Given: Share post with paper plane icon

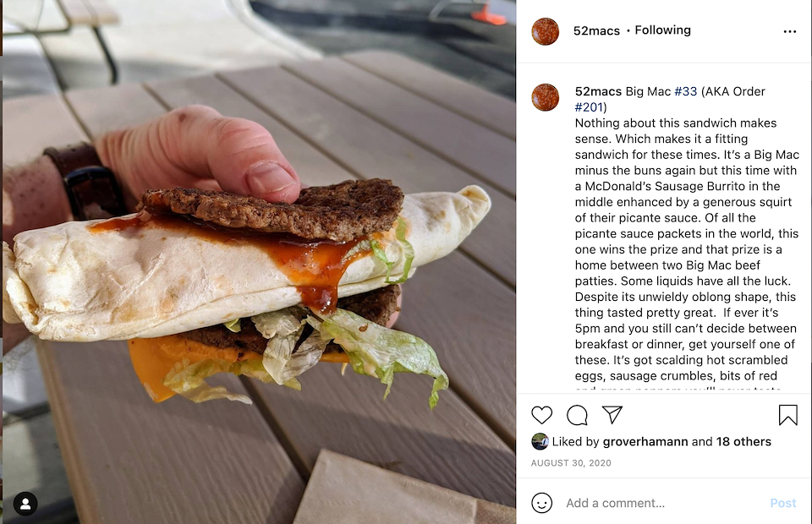Looking at the screenshot, I should 612,415.
